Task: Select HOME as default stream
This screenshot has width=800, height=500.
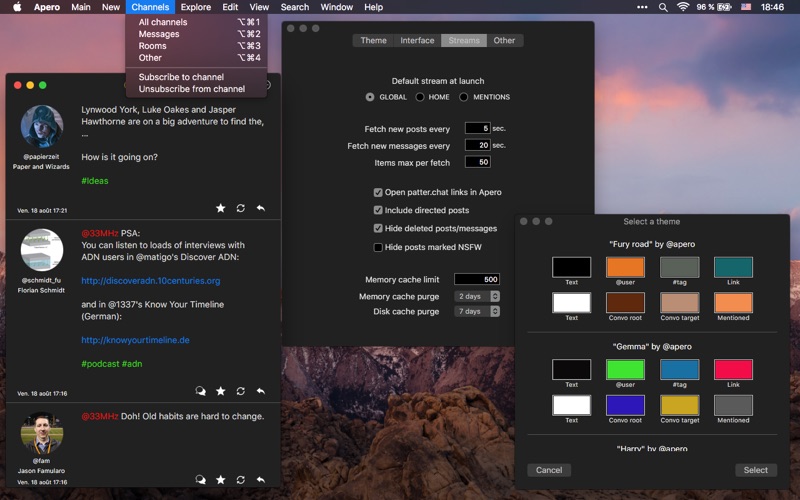Action: pos(420,97)
